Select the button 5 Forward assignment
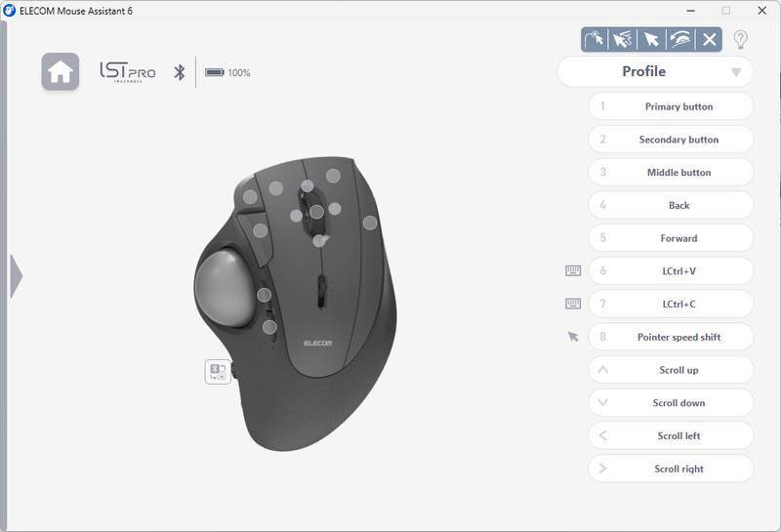This screenshot has height=532, width=781. point(671,237)
